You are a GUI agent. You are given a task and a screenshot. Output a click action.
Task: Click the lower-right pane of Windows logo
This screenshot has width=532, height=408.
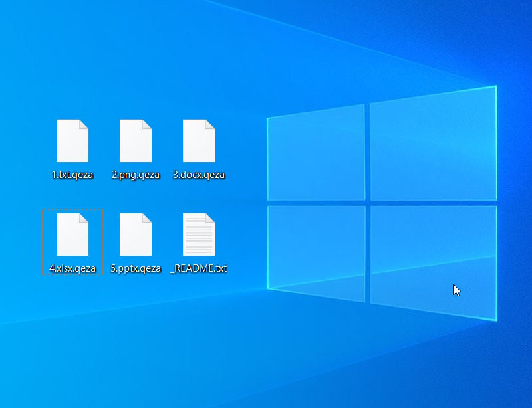(x=433, y=260)
